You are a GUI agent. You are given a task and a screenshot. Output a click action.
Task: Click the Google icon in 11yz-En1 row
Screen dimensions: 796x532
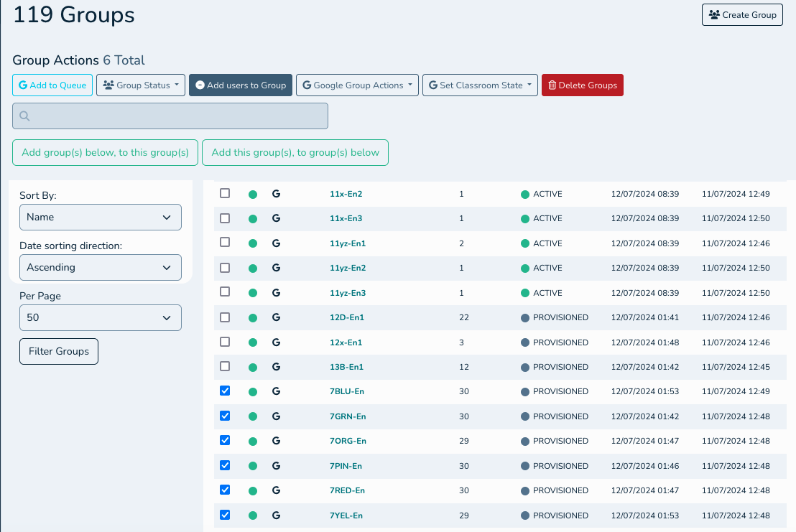[x=276, y=243]
